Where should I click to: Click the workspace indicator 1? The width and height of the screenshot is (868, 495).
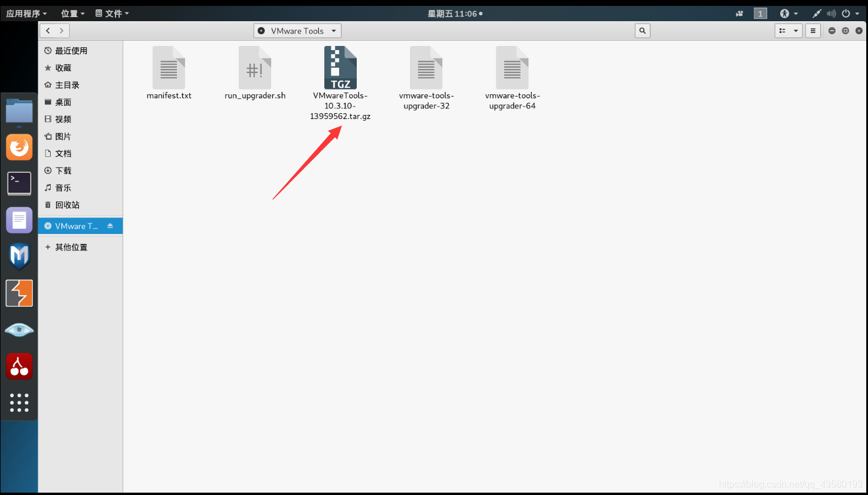(760, 14)
